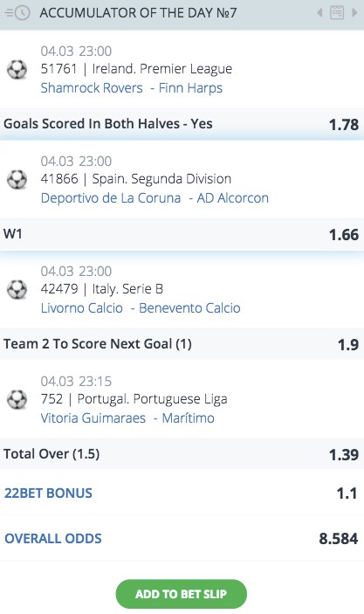Click soccer ball icon for Shamrock Rovers match

[x=17, y=69]
